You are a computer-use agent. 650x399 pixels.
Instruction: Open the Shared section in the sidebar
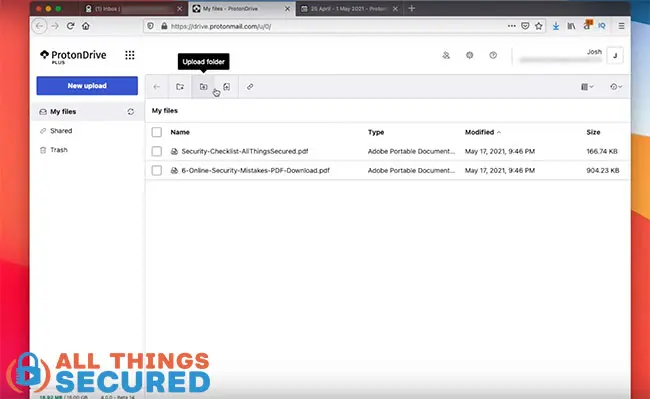[x=61, y=131]
